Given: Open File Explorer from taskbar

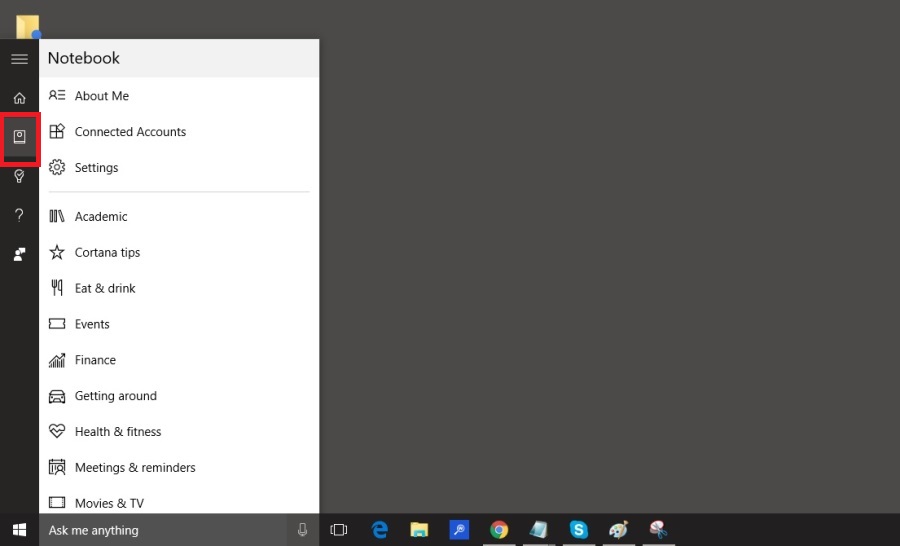Looking at the screenshot, I should tap(419, 529).
